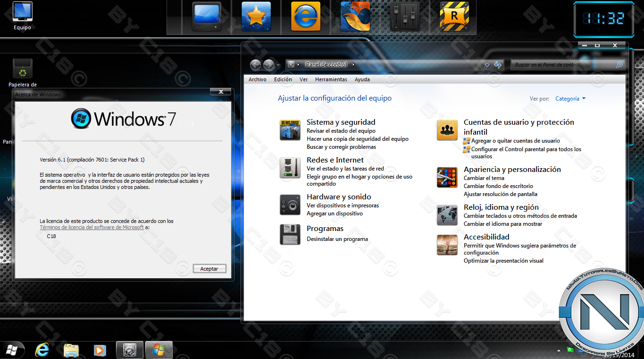Image resolution: width=644 pixels, height=359 pixels.
Task: Open the yellow R icon in dock
Action: tap(454, 17)
